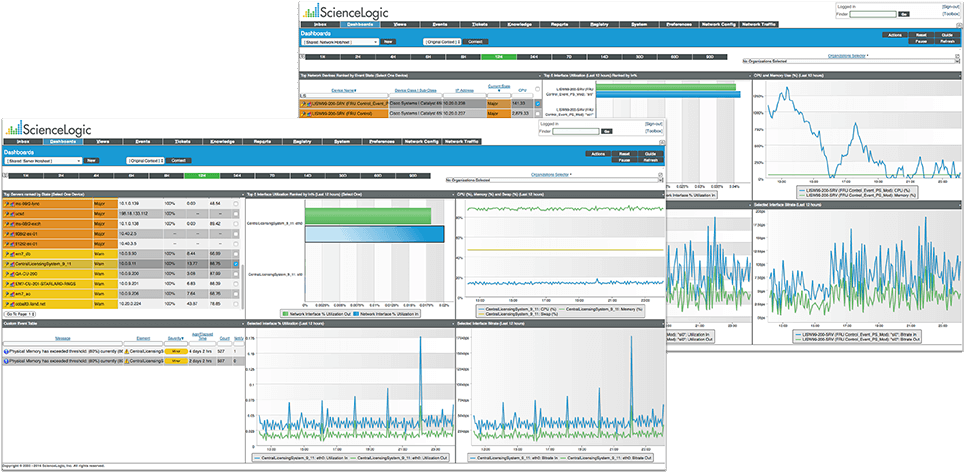The width and height of the screenshot is (964, 472).
Task: Sort event table by Severity column
Action: 175,339
